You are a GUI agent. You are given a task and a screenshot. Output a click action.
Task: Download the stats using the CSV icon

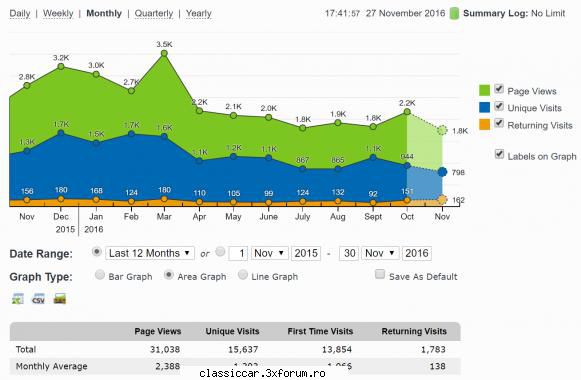39,298
